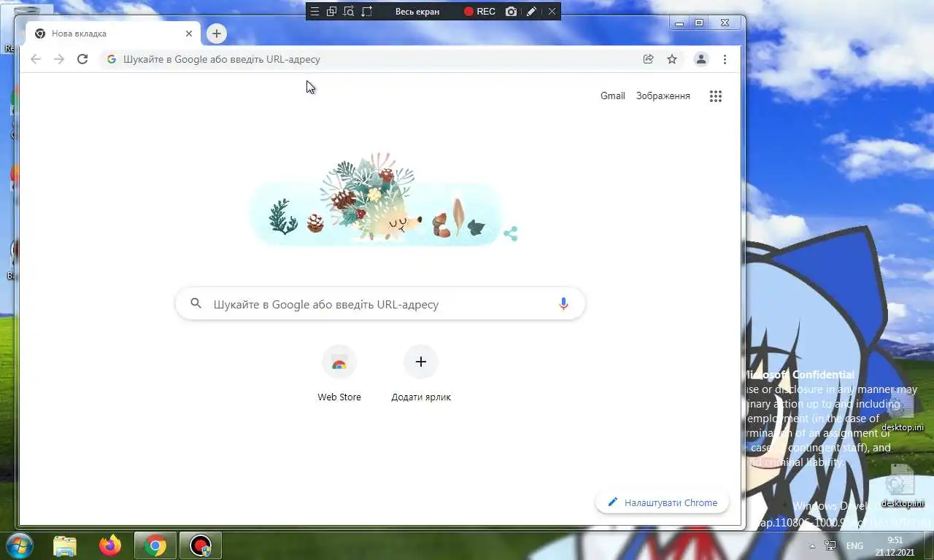Open the Google apps grid
This screenshot has width=934, height=560.
pyautogui.click(x=716, y=96)
